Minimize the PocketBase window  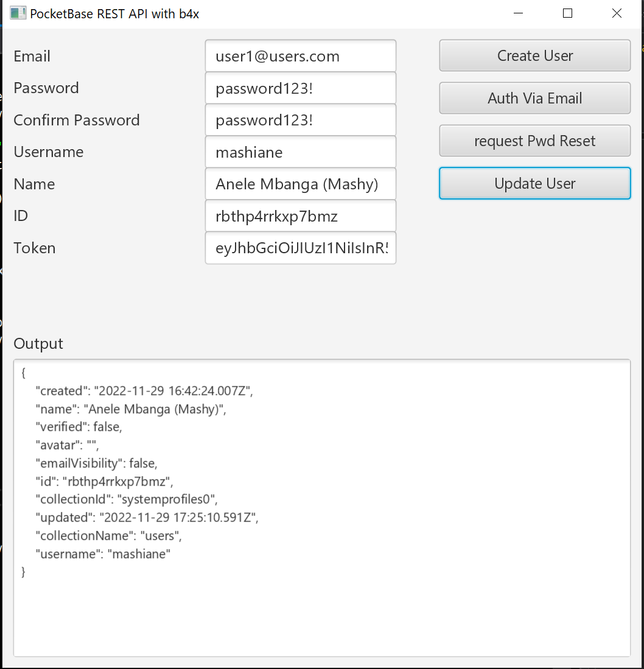(x=519, y=13)
